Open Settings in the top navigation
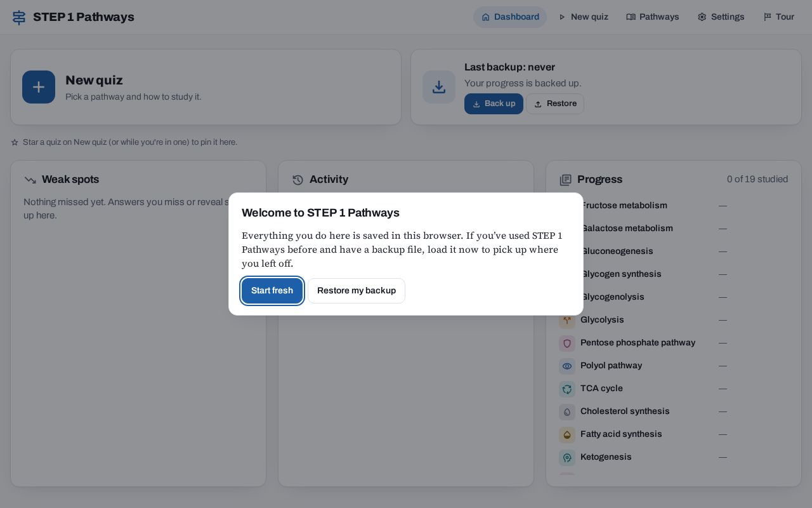812x508 pixels. 721,17
